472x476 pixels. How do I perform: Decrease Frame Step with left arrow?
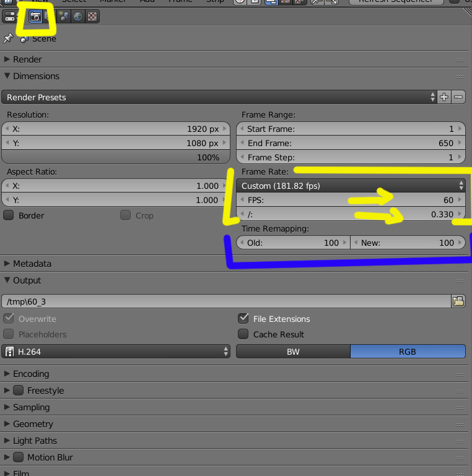pos(242,157)
